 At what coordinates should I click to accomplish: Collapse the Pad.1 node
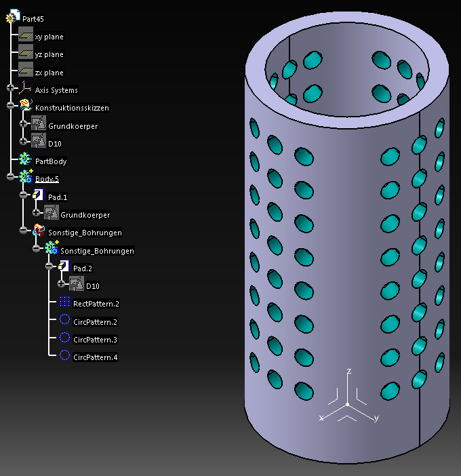(x=23, y=195)
